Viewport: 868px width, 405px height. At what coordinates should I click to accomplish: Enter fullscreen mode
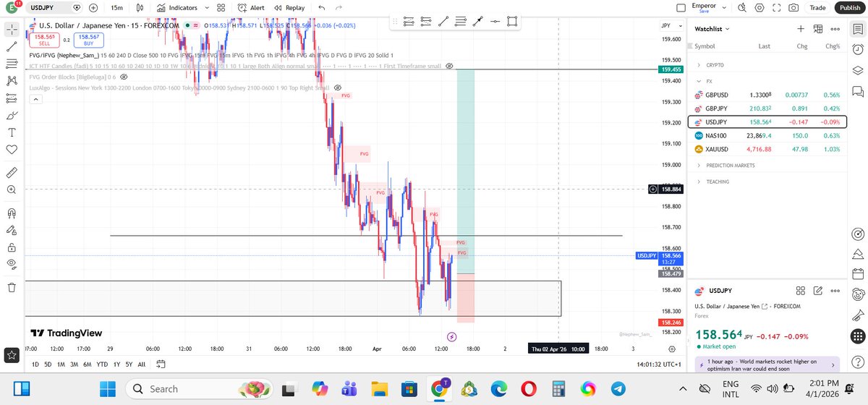[776, 8]
